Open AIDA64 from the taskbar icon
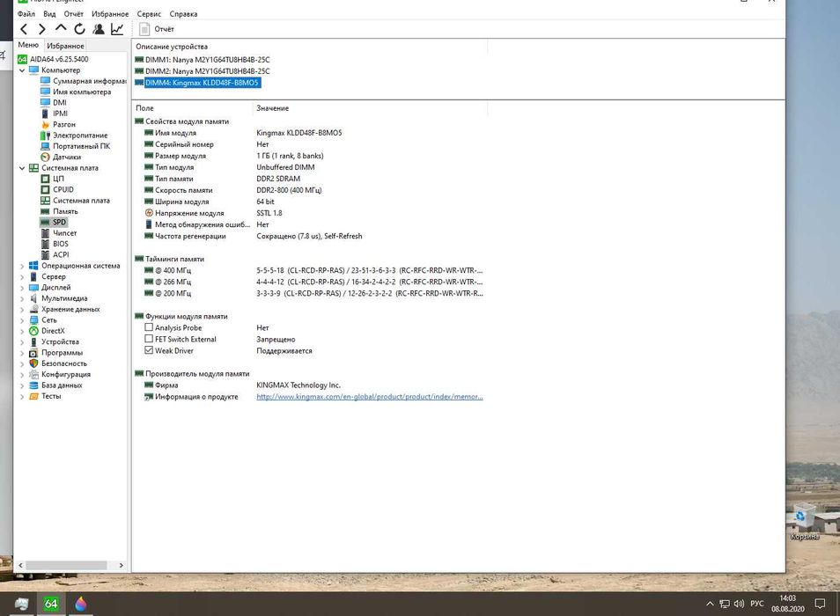The width and height of the screenshot is (840, 616). pyautogui.click(x=51, y=604)
